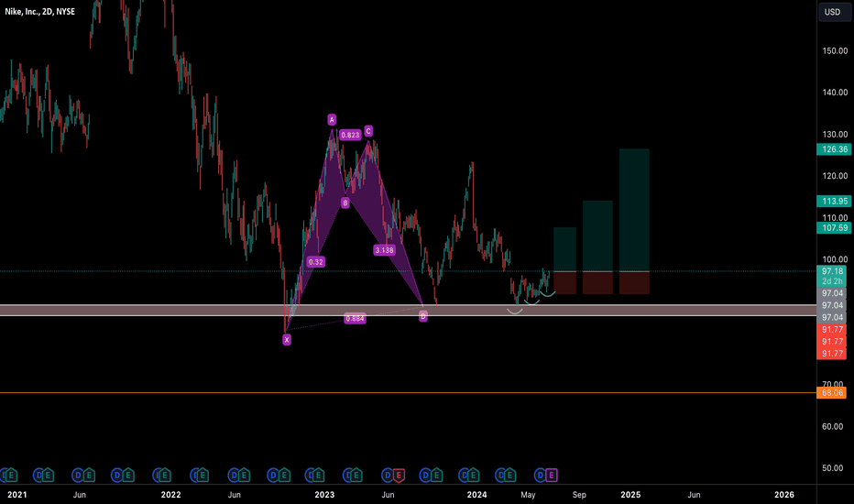The height and width of the screenshot is (504, 854).
Task: Click the May time axis label
Action: pyautogui.click(x=528, y=495)
